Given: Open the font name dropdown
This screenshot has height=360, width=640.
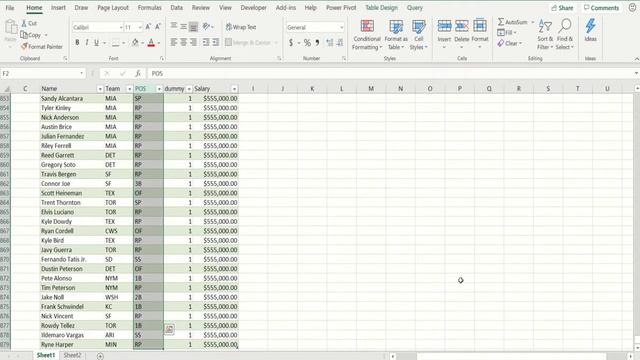Looking at the screenshot, I should tap(121, 27).
